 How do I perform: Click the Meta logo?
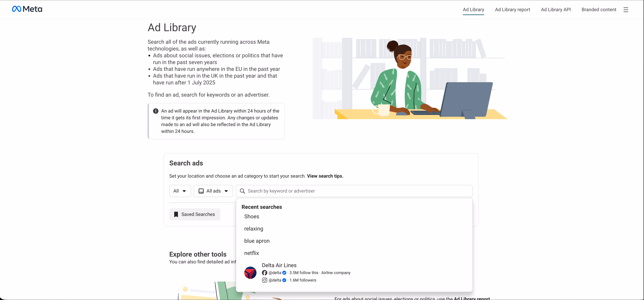(27, 9)
